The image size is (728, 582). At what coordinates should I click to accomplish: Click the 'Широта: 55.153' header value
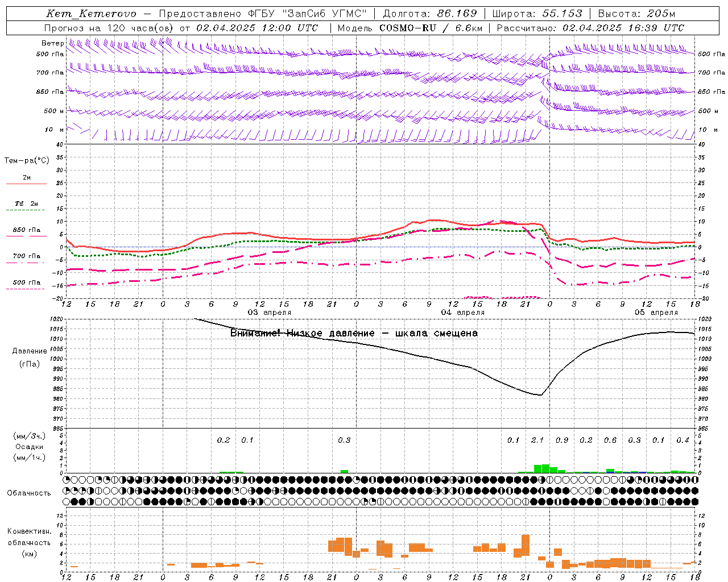537,14
